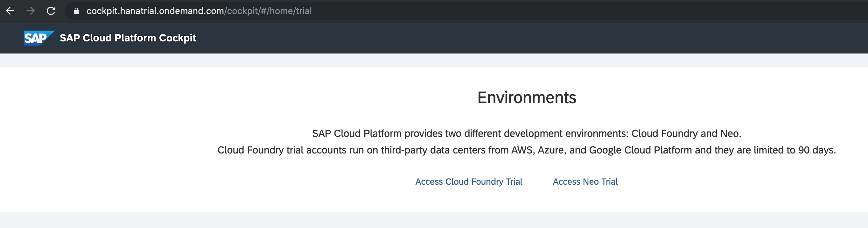Click the sentence about two development environments
This screenshot has width=868, height=228.
(527, 133)
